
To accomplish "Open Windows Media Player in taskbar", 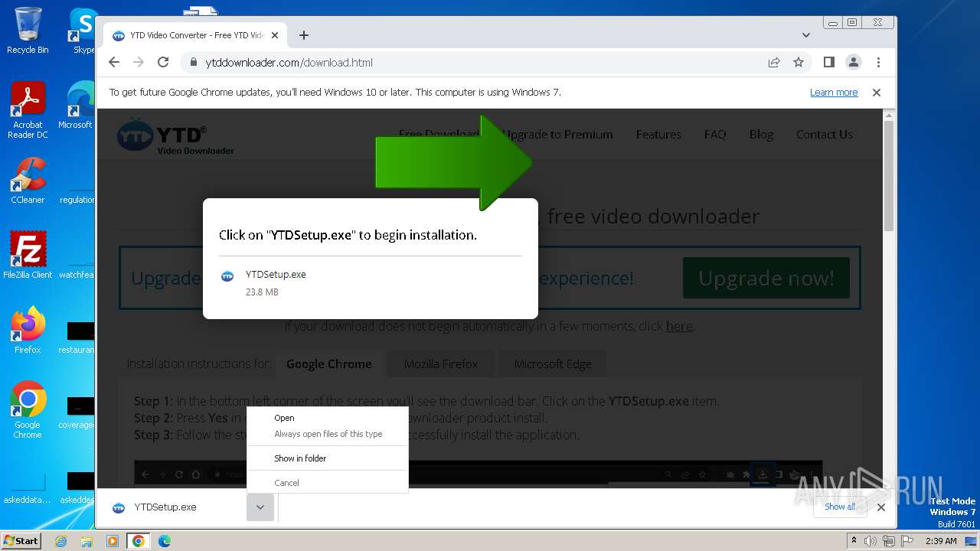I will (113, 541).
